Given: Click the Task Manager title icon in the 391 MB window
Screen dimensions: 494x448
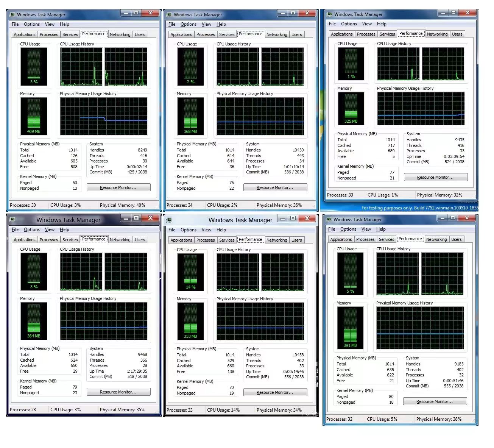Looking at the screenshot, I should [x=329, y=219].
